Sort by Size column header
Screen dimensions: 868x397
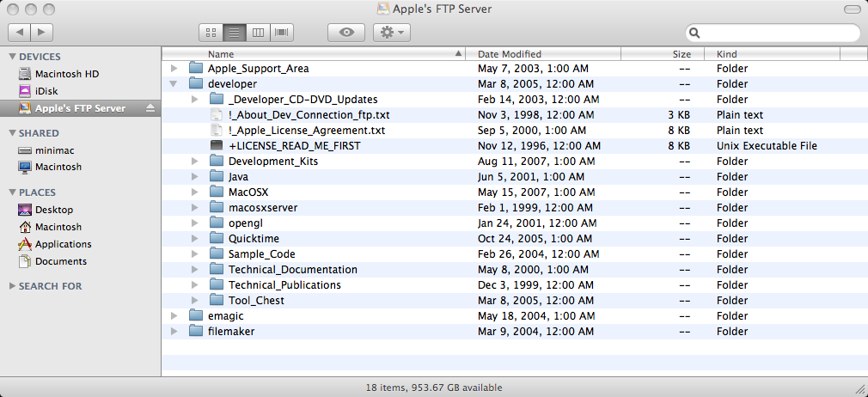pyautogui.click(x=663, y=54)
